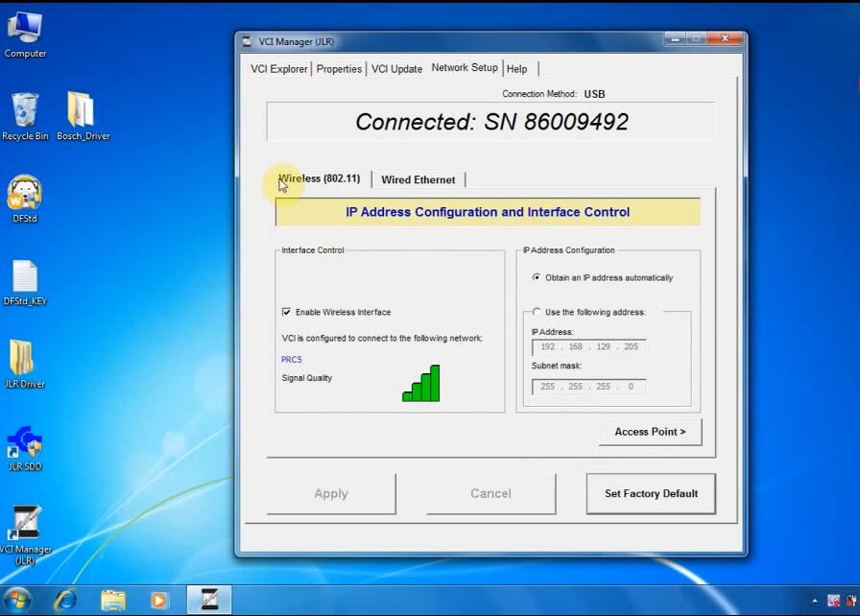The width and height of the screenshot is (860, 616).
Task: Select the DFStd_KEY file icon
Action: click(25, 282)
